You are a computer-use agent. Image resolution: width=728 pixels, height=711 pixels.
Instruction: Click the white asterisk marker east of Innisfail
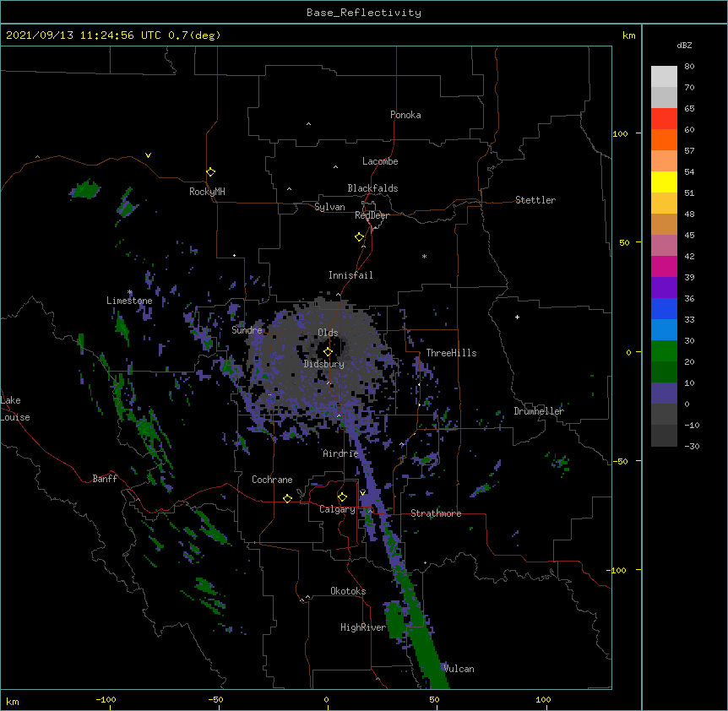point(424,256)
